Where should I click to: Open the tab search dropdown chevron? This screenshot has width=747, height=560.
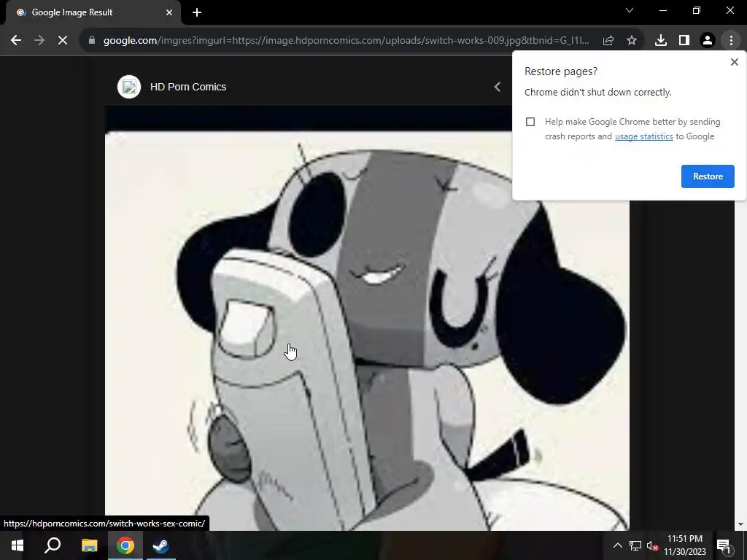pos(630,10)
